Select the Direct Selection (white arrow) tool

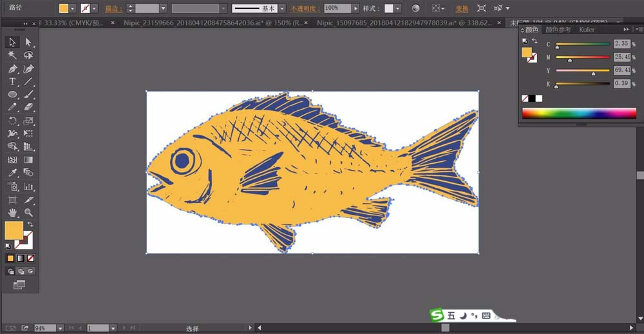coord(28,42)
